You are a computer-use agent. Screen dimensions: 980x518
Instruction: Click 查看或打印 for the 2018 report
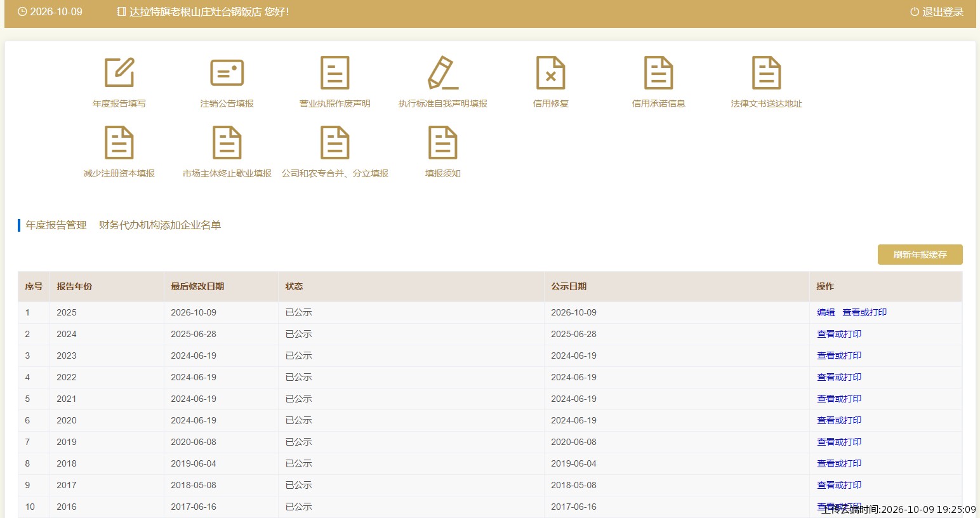pos(839,463)
